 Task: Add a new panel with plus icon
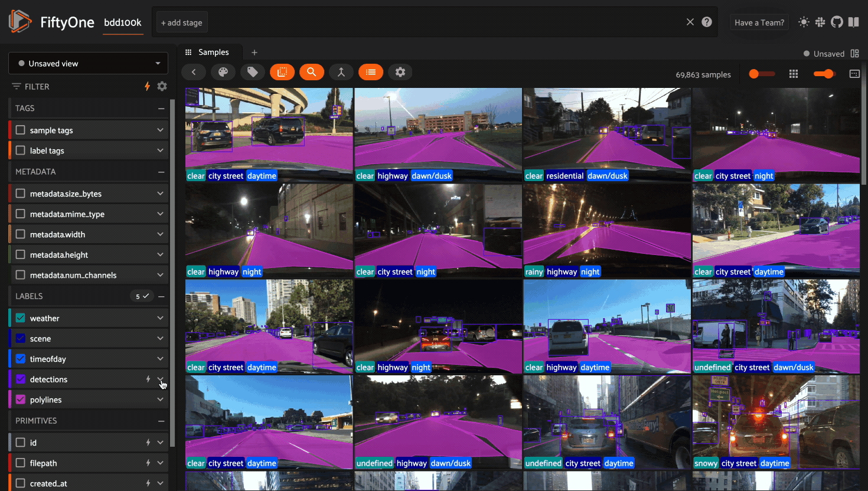[x=254, y=53]
